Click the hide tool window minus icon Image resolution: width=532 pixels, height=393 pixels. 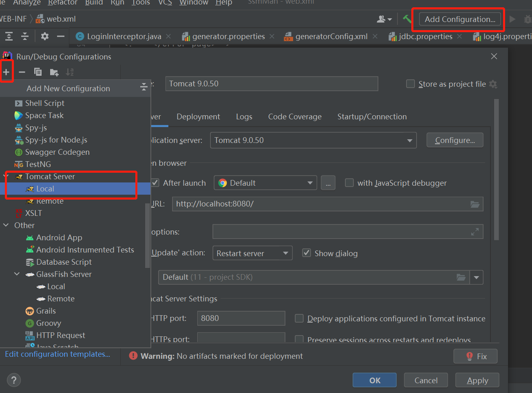(61, 36)
